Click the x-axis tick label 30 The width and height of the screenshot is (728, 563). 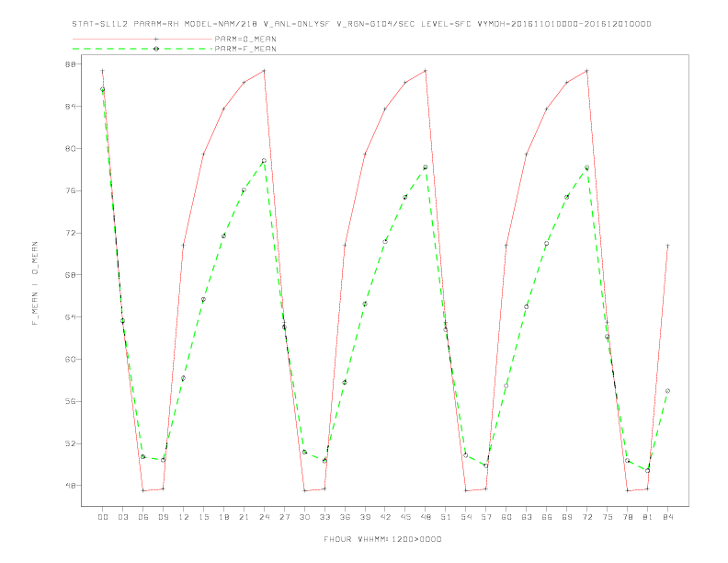click(x=304, y=517)
